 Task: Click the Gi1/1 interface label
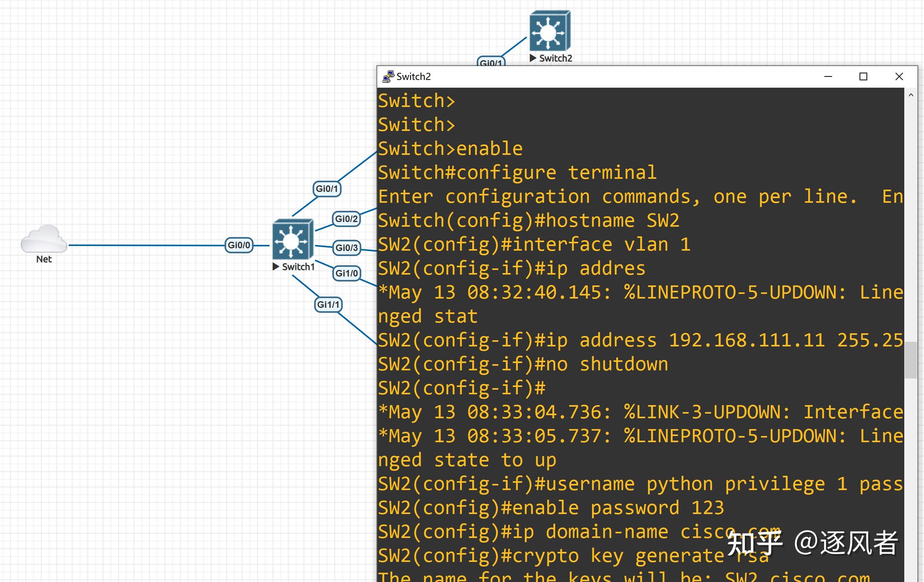[x=328, y=305]
